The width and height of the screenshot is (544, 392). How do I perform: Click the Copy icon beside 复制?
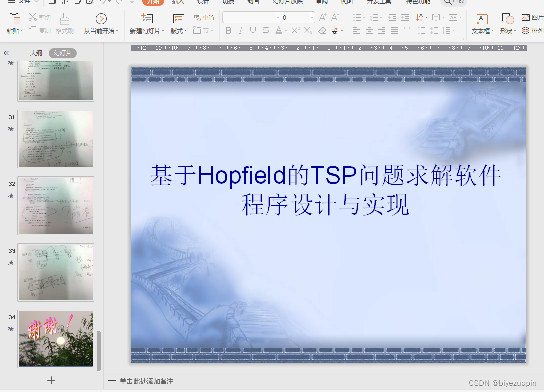pyautogui.click(x=32, y=30)
